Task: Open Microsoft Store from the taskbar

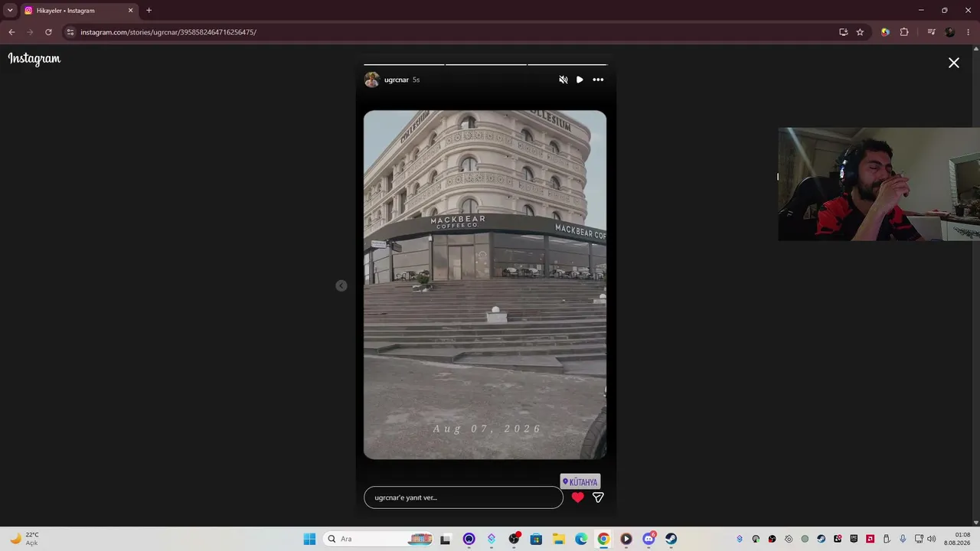Action: 536,539
